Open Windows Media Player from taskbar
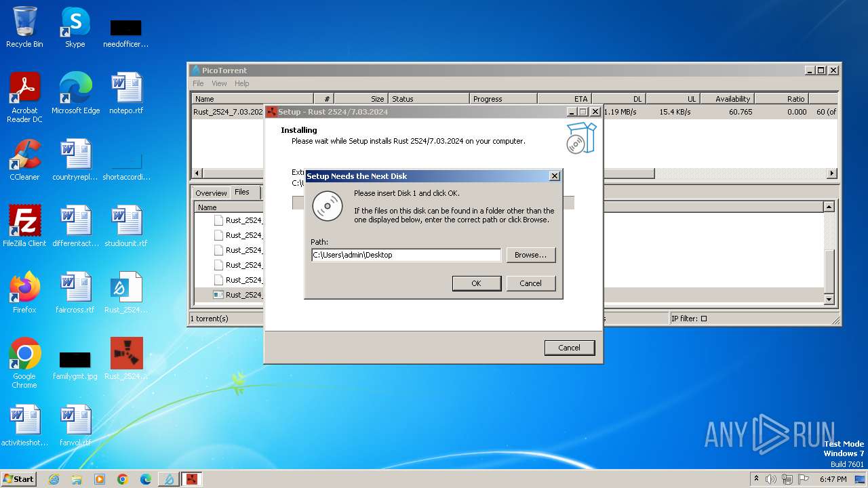The height and width of the screenshot is (488, 868). coord(100,479)
